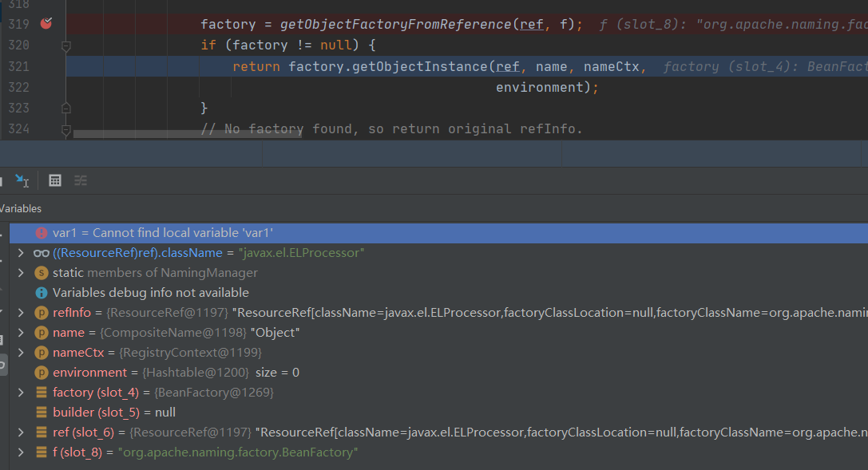Click the Run to Cursor icon

pos(21,180)
